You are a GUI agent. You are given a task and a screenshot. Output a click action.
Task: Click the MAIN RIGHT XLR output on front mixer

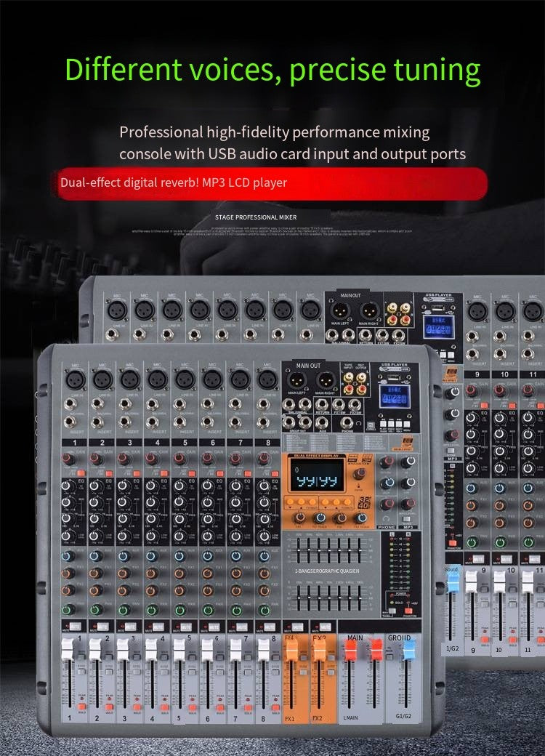click(326, 380)
